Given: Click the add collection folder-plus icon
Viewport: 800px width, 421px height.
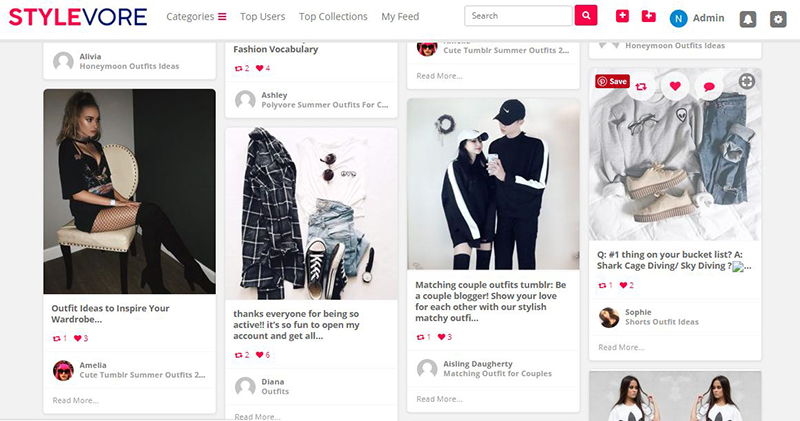Looking at the screenshot, I should (x=648, y=16).
